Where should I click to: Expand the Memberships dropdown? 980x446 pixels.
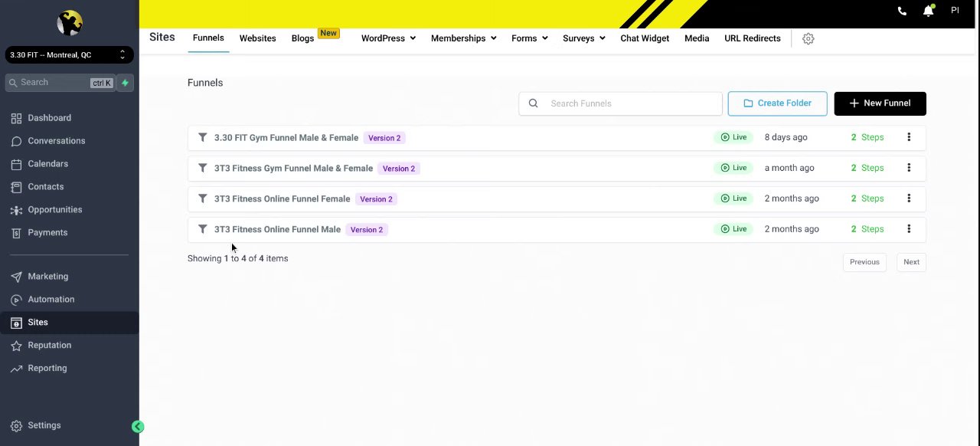coord(464,38)
